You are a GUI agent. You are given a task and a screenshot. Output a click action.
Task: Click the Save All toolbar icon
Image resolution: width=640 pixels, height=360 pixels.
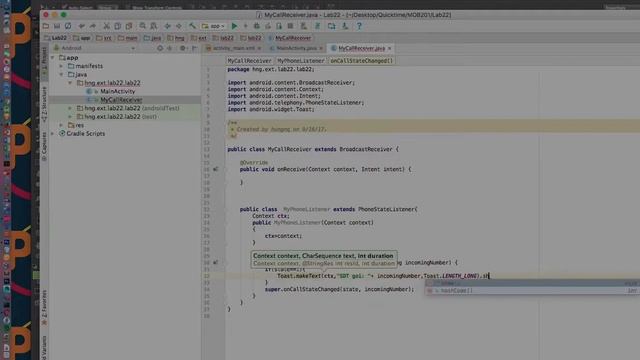[x=57, y=26]
